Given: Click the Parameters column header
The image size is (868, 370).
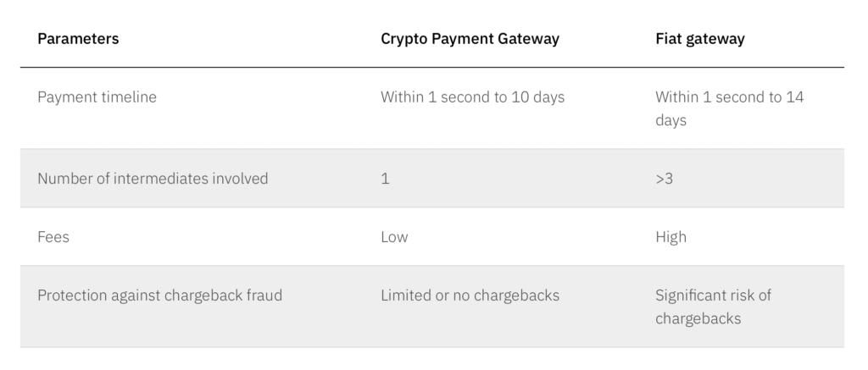Looking at the screenshot, I should coord(78,39).
